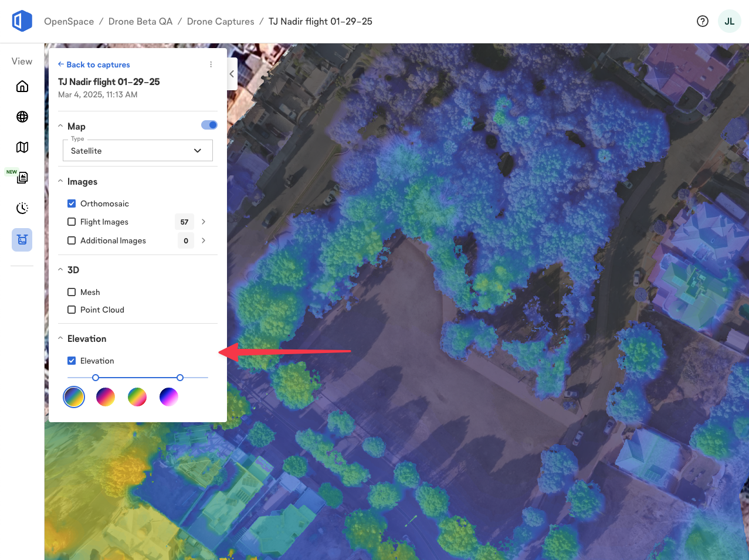The image size is (749, 560).
Task: Click the TJ Nadir flight panel title
Action: [x=109, y=82]
